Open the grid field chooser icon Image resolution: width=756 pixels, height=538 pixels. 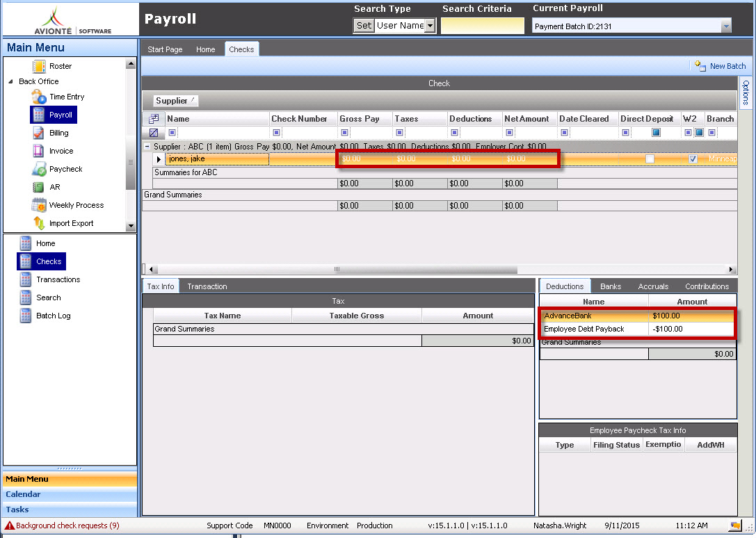click(x=154, y=119)
